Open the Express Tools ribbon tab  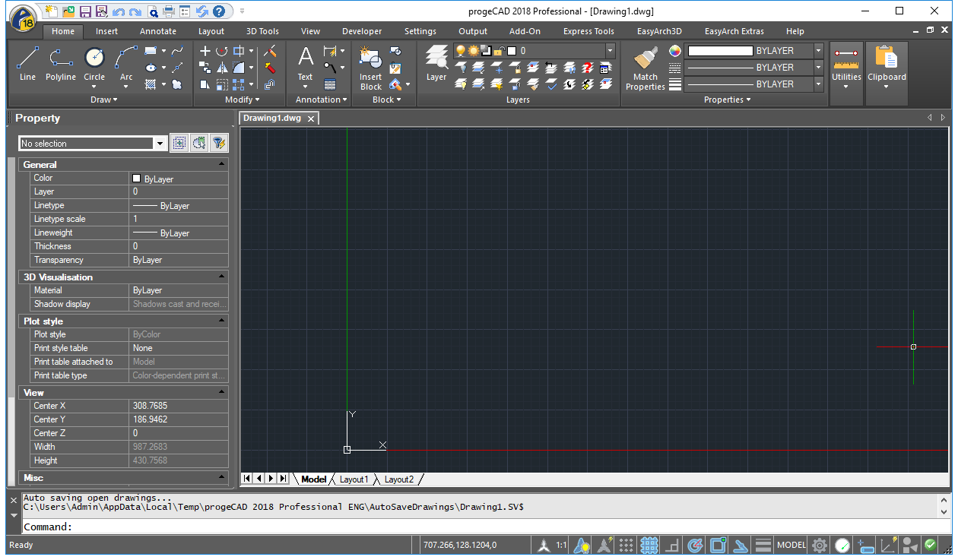[588, 31]
